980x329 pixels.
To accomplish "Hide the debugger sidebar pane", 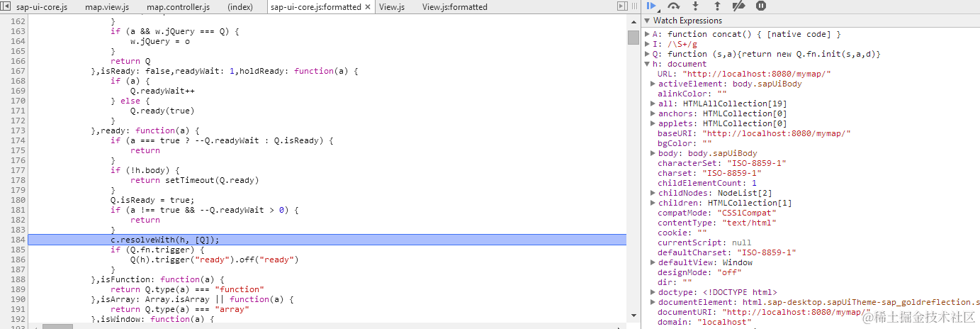I will point(622,6).
